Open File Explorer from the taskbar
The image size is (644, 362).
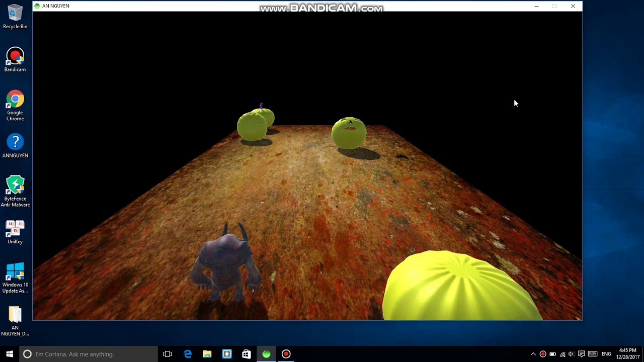[x=207, y=354]
